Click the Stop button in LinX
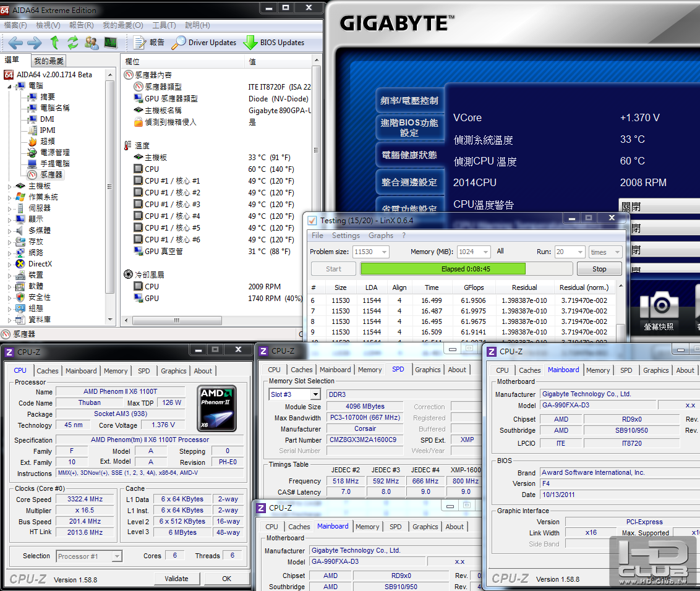Image resolution: width=700 pixels, height=591 pixels. (599, 269)
